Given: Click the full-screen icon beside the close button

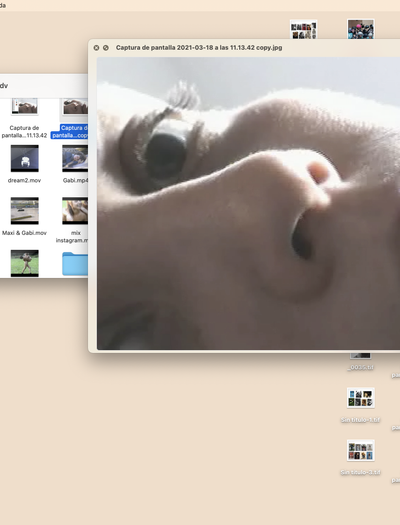Looking at the screenshot, I should tap(106, 48).
